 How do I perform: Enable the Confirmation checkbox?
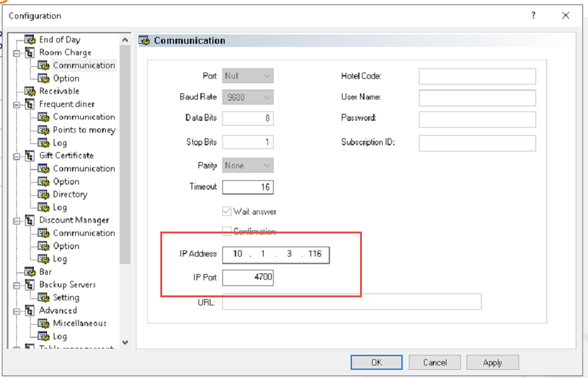(x=227, y=231)
